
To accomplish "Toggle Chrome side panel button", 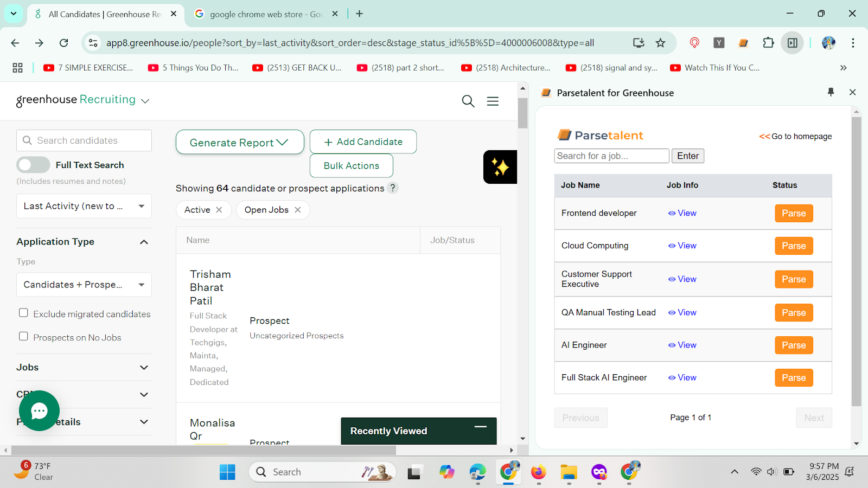I will point(793,43).
